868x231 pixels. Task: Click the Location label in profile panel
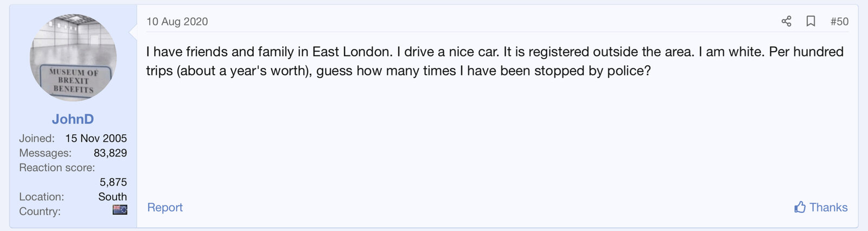[41, 197]
